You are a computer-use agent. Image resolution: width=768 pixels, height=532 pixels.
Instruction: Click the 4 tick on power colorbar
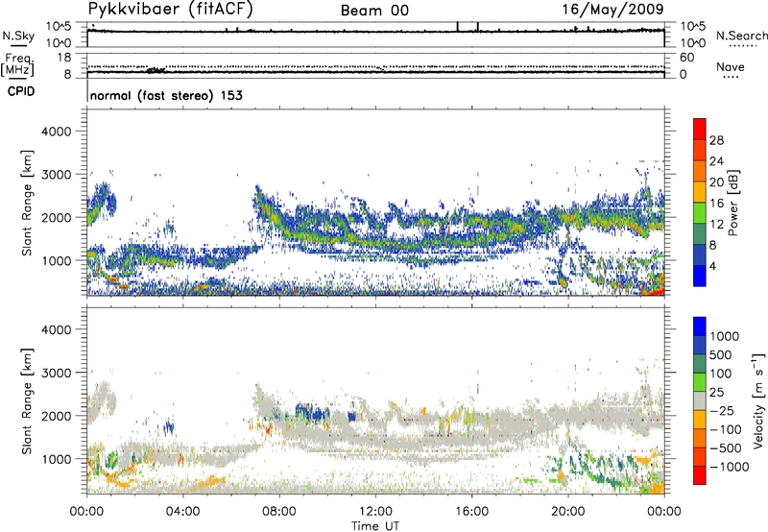[712, 267]
